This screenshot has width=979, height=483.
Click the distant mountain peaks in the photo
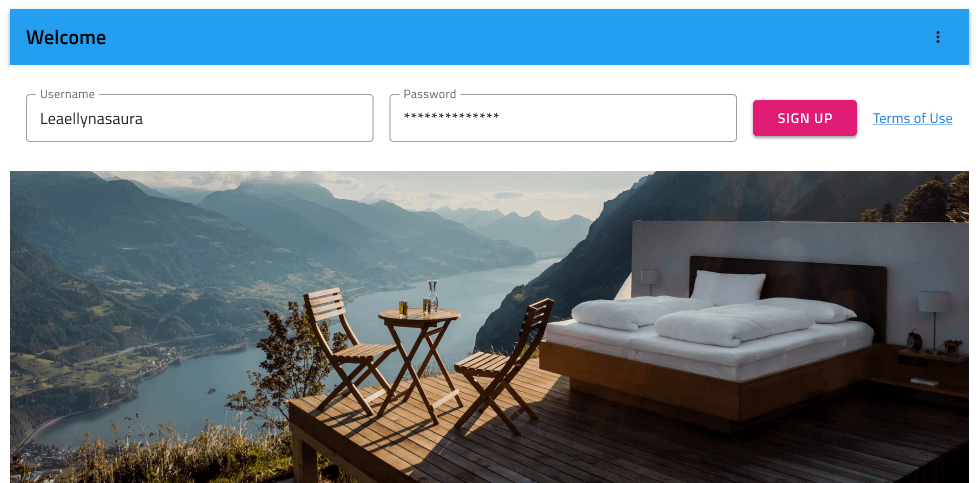512,225
